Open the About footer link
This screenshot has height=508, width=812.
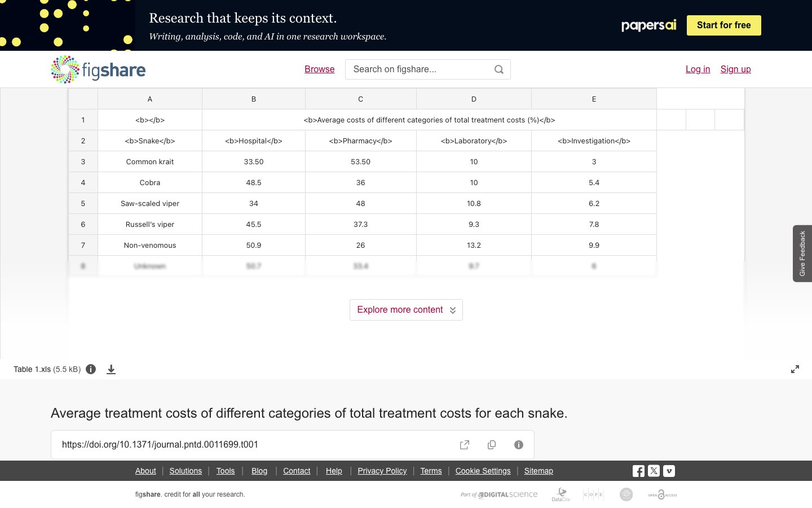145,471
